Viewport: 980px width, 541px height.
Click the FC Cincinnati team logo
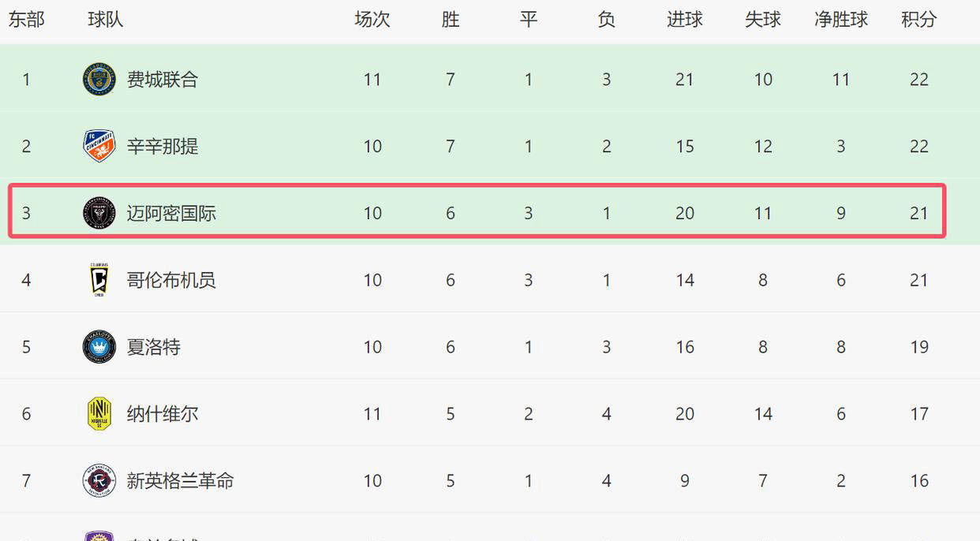(99, 146)
